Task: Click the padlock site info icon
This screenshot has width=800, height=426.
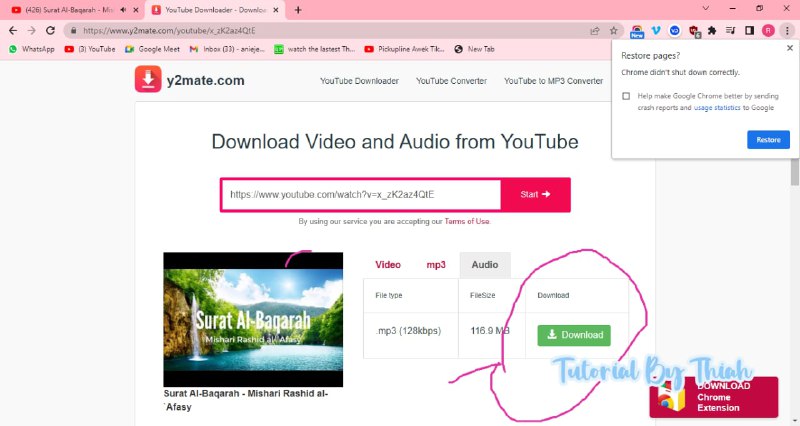Action: point(73,31)
